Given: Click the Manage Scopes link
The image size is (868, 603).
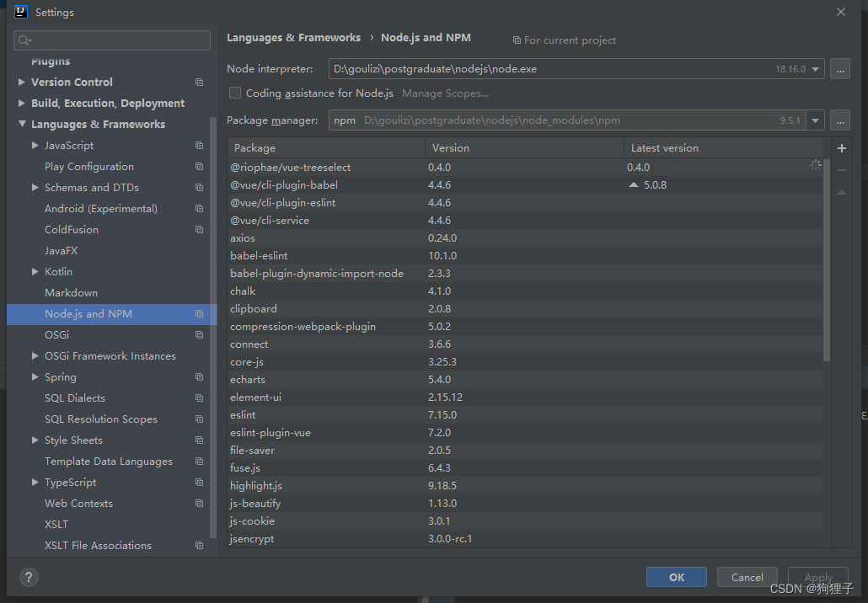Looking at the screenshot, I should coord(445,93).
